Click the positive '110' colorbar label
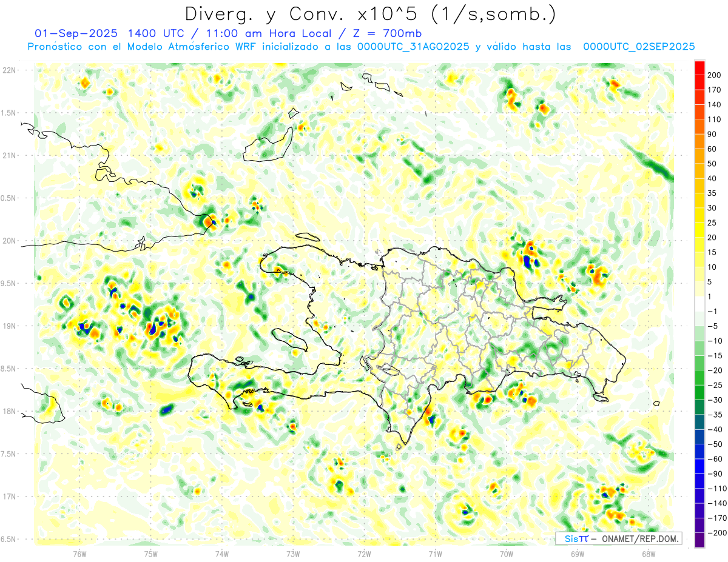 click(x=715, y=119)
